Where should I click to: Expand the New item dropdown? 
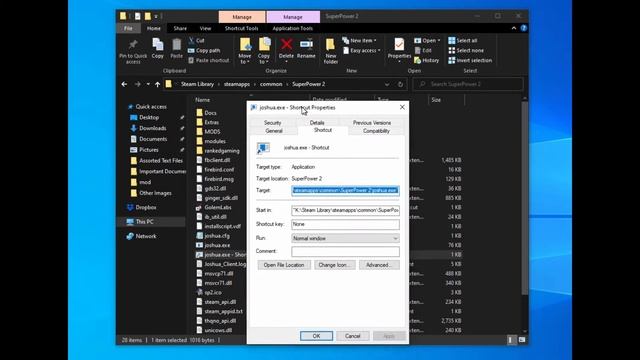click(360, 40)
